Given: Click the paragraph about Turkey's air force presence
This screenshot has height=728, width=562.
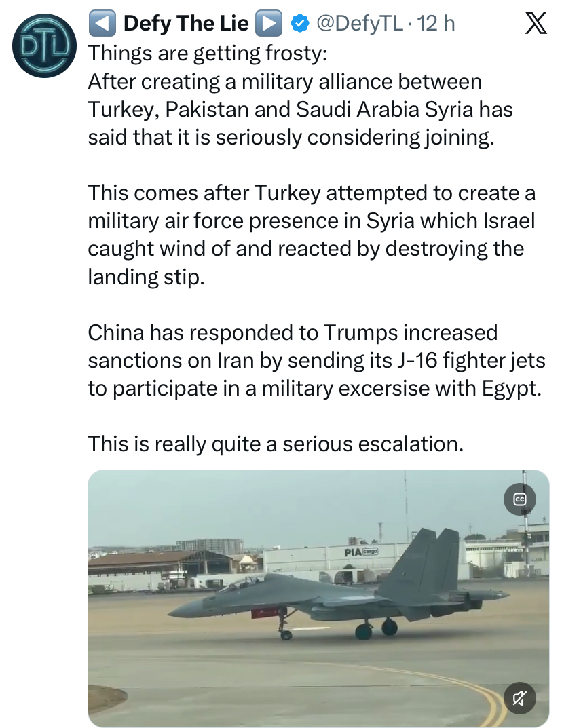Looking at the screenshot, I should tap(312, 235).
